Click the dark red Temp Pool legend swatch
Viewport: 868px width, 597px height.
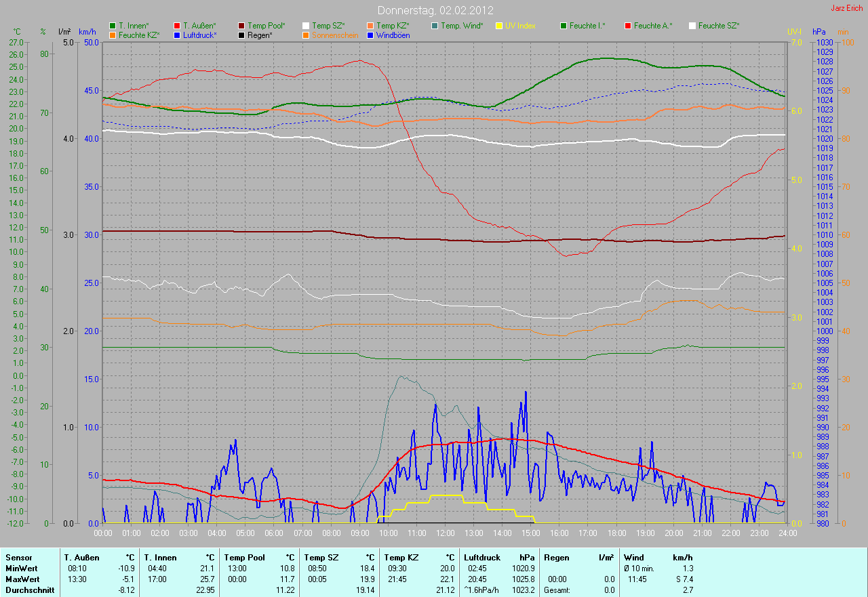241,26
